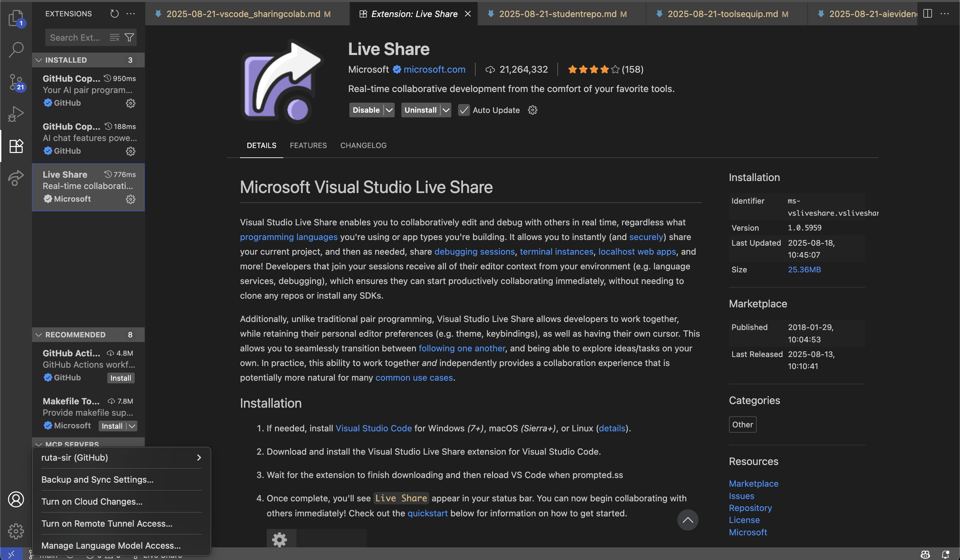Open manage gear for GitHub Copilot 950ms

coord(131,103)
